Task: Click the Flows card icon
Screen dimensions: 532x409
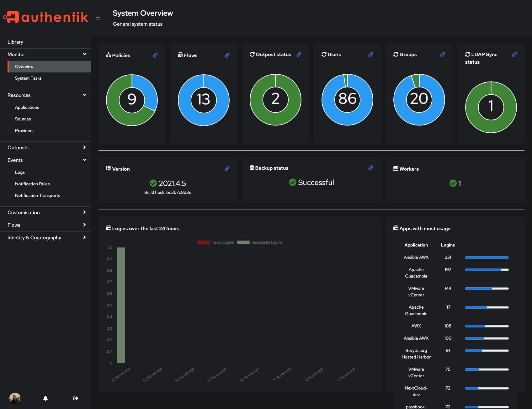Action: point(180,55)
